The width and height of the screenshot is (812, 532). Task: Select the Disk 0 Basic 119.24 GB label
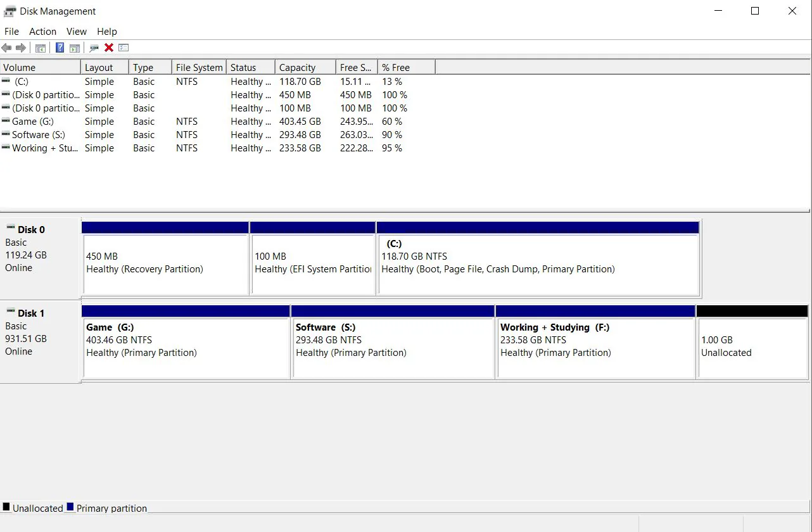(41, 257)
